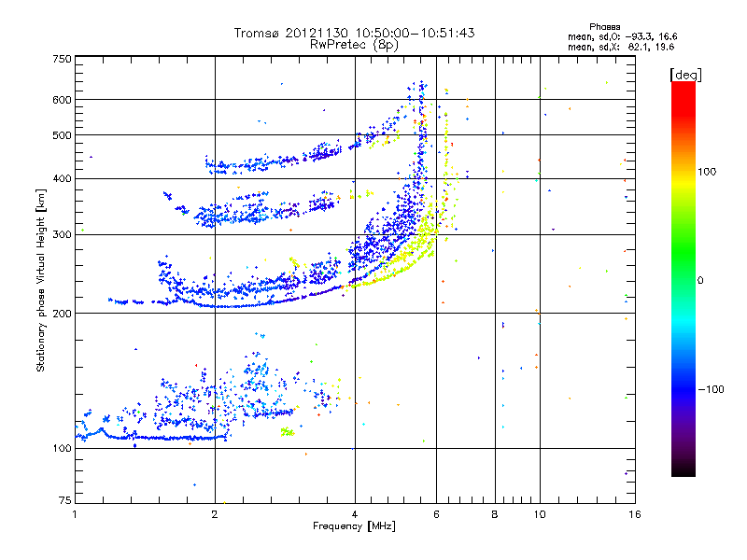Click the colorbar tick label '100'
Viewport: 747px width, 560px height.
707,172
